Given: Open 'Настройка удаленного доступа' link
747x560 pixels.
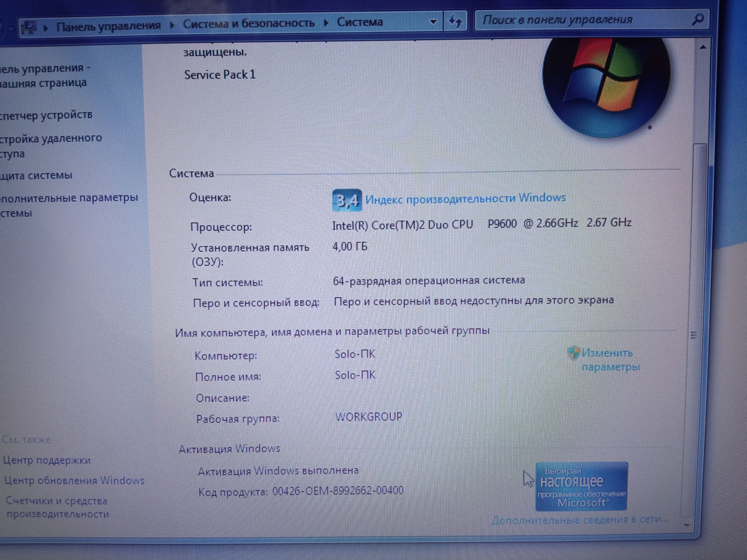Looking at the screenshot, I should (x=51, y=146).
